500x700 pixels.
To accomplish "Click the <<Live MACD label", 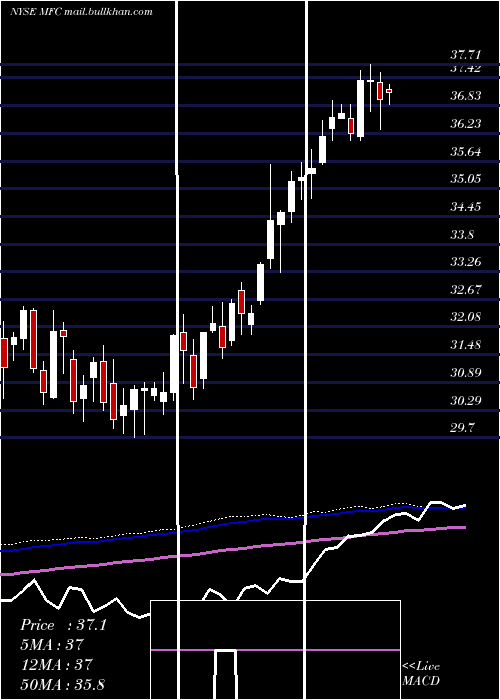I will (421, 673).
